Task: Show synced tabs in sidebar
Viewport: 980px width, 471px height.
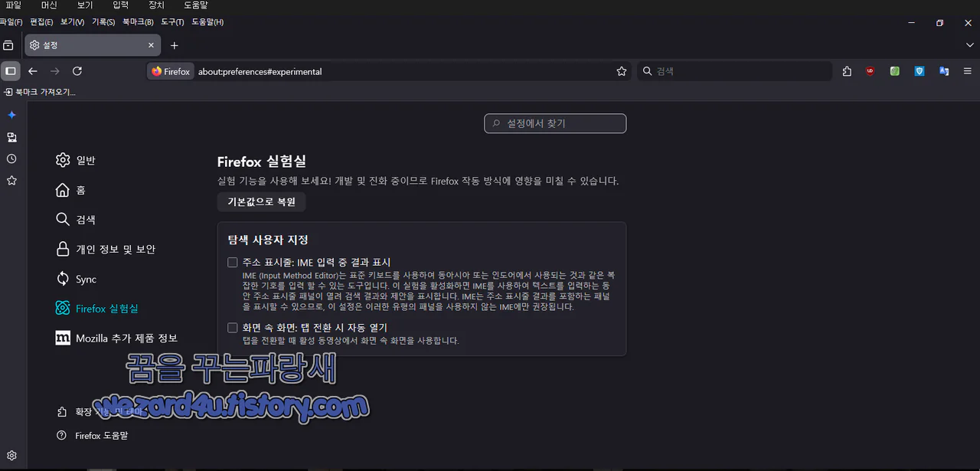Action: point(11,137)
